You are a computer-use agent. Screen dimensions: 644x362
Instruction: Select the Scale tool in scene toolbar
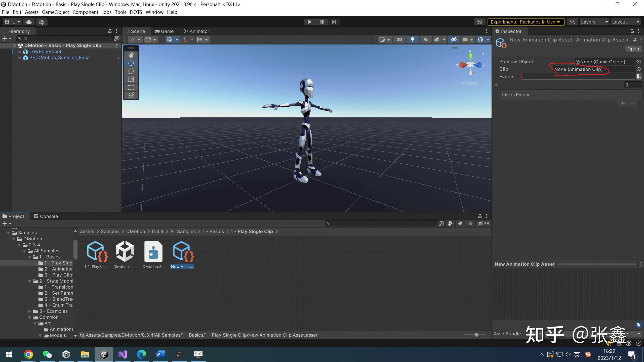click(131, 79)
